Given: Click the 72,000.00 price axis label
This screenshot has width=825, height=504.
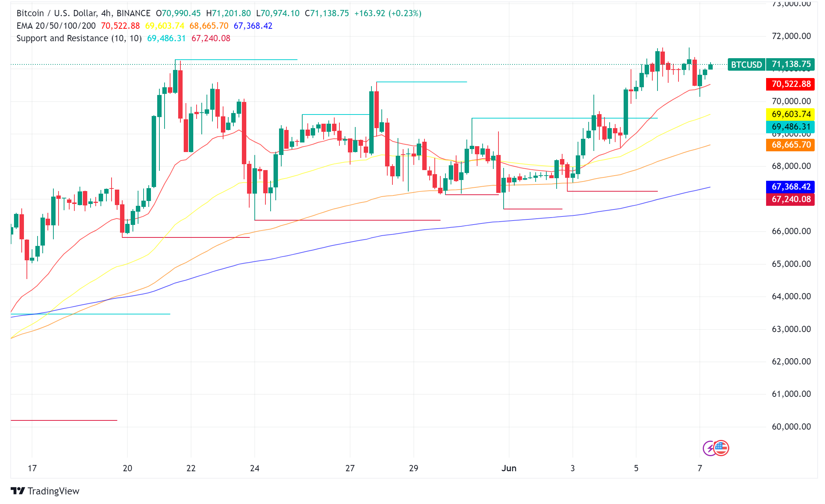Looking at the screenshot, I should point(791,36).
